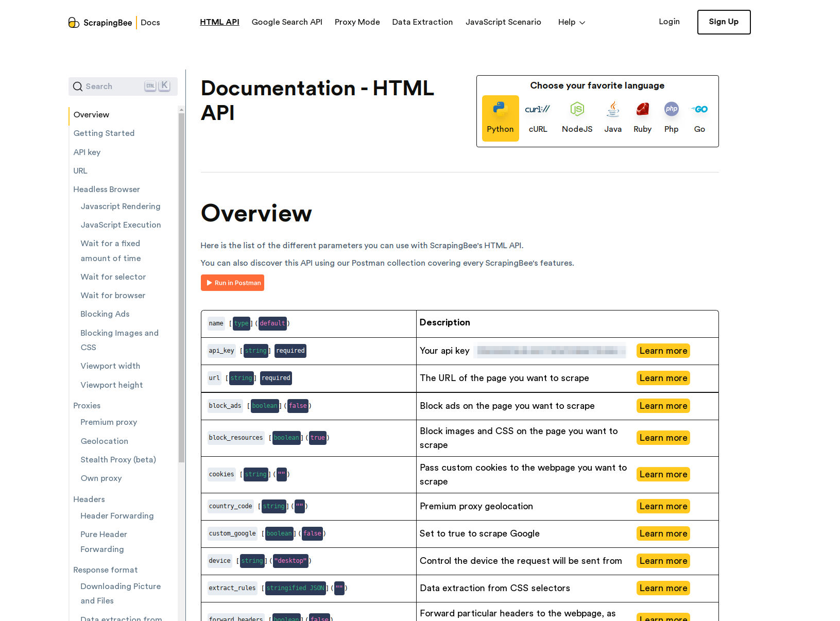Open Wait for selector sidebar entry
Viewport: 840px width, 621px height.
point(113,277)
